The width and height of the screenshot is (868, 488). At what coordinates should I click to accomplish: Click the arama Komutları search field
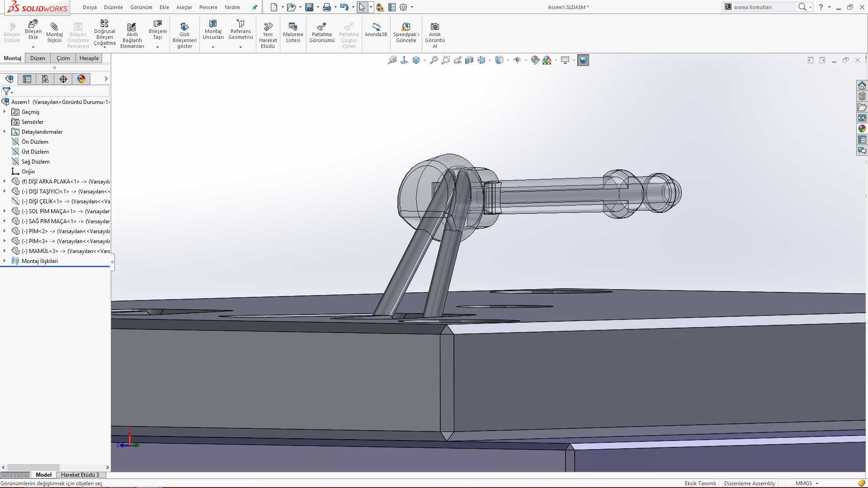[764, 7]
